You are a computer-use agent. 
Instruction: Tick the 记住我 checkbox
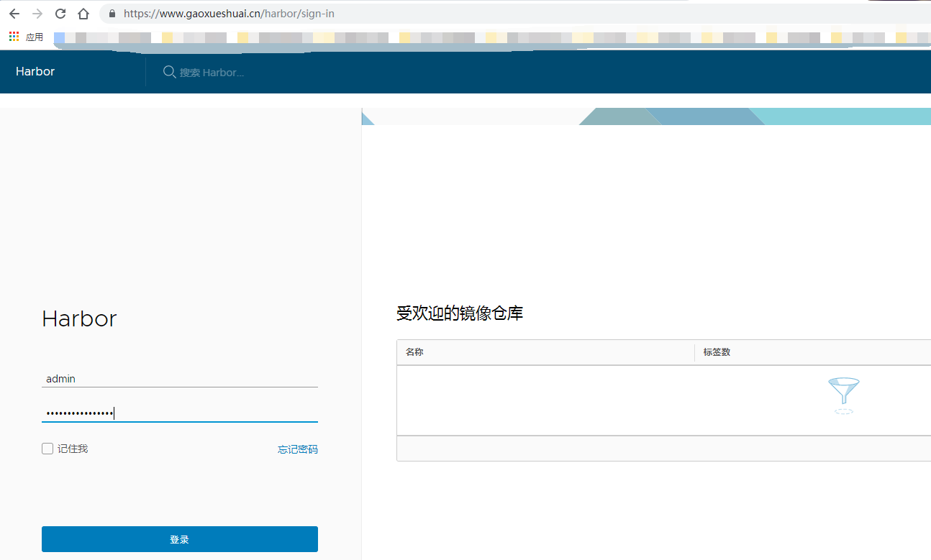point(47,449)
